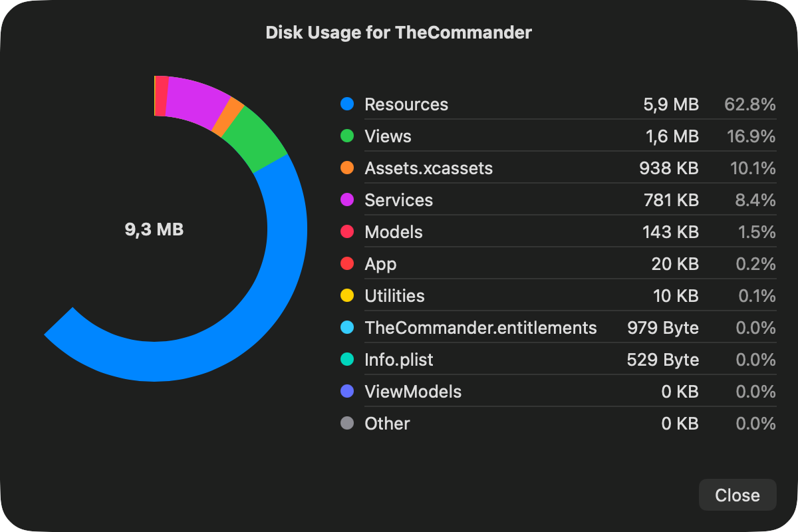The height and width of the screenshot is (532, 798).
Task: Click the purple ViewModels legend dot
Action: tap(347, 392)
